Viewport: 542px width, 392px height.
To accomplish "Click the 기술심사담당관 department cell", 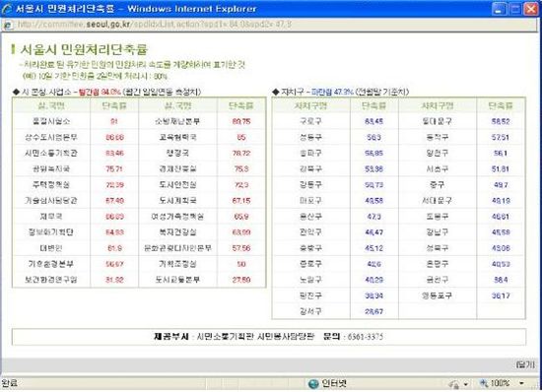I will pyautogui.click(x=51, y=201).
